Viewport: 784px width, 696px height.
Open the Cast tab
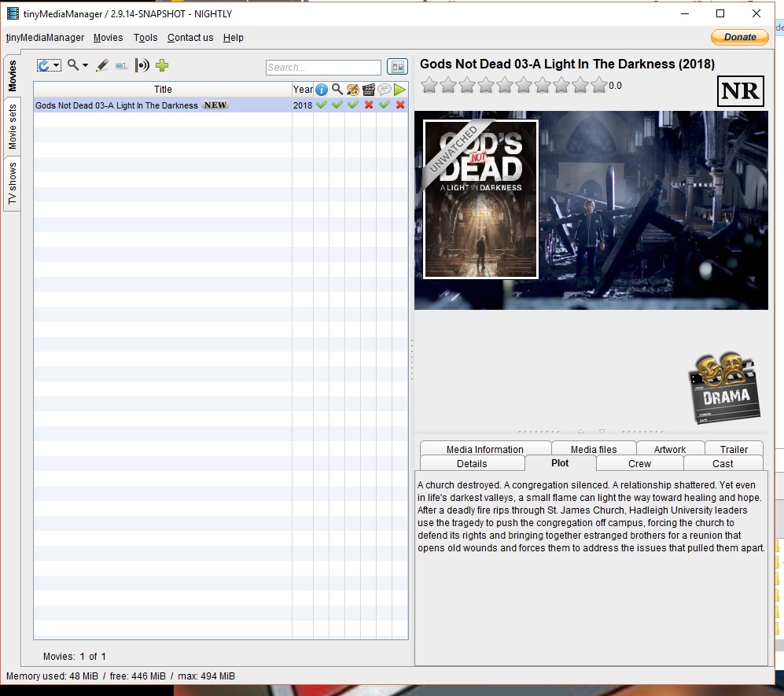pyautogui.click(x=723, y=463)
